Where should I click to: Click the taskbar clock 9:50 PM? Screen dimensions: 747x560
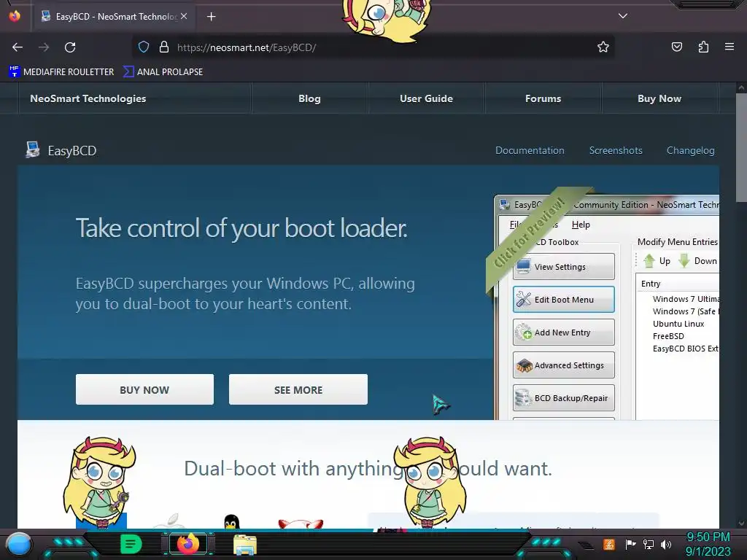pos(708,537)
